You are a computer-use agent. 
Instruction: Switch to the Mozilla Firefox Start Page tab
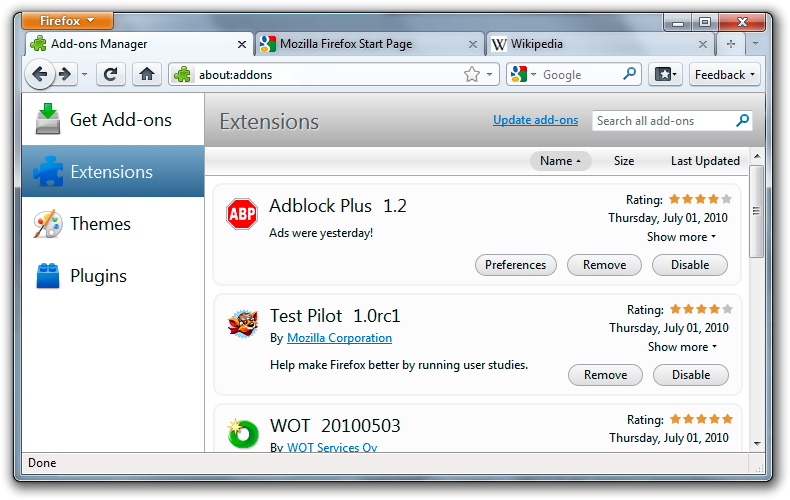click(370, 44)
